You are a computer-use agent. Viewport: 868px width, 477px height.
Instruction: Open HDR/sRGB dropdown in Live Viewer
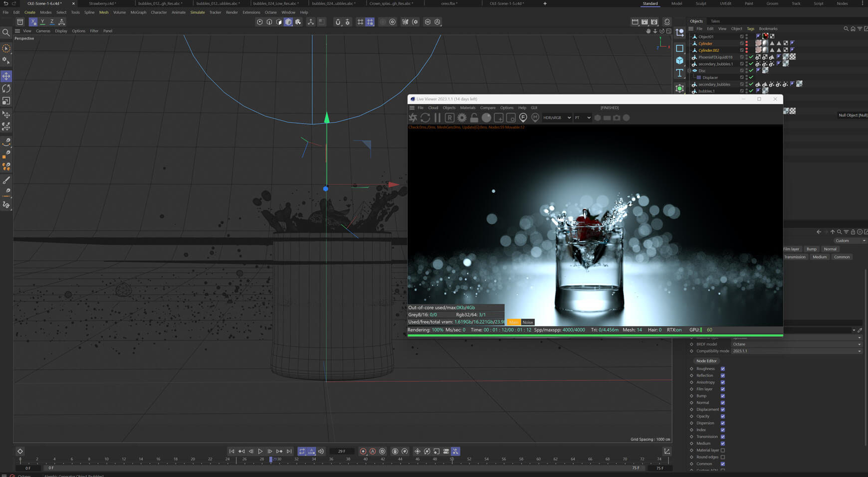click(x=557, y=118)
